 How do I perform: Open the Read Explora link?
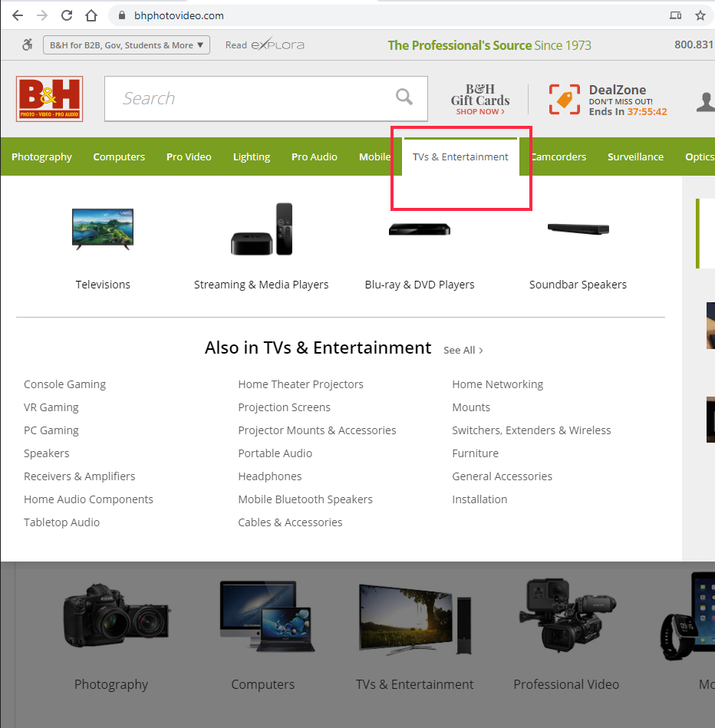(265, 45)
